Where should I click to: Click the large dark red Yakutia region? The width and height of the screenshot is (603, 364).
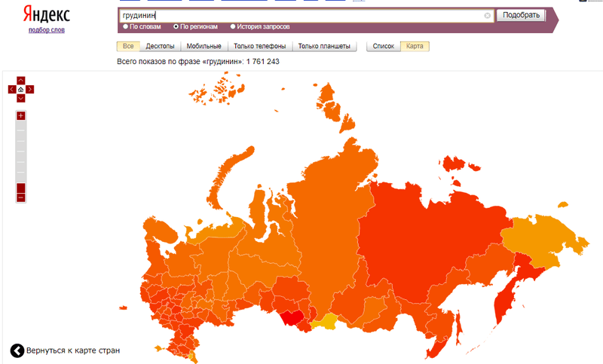click(427, 242)
